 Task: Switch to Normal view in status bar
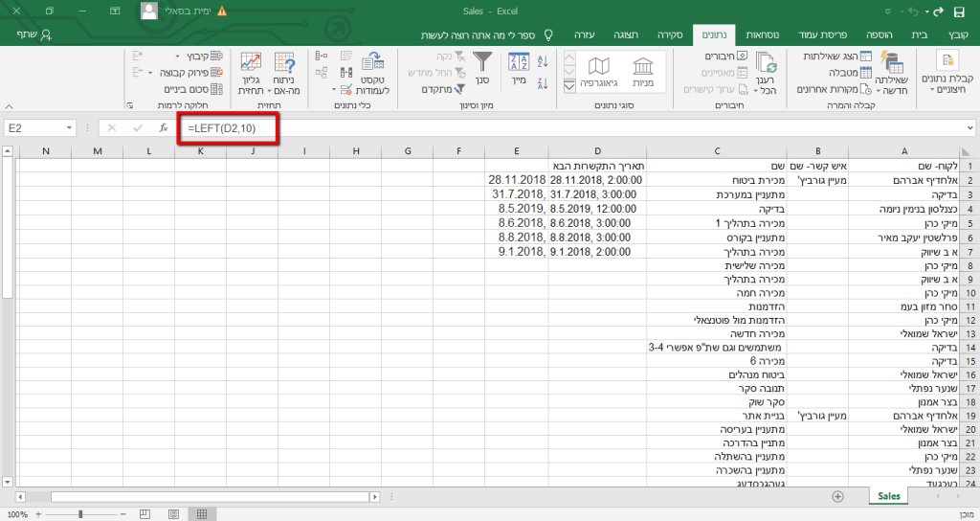point(201,514)
